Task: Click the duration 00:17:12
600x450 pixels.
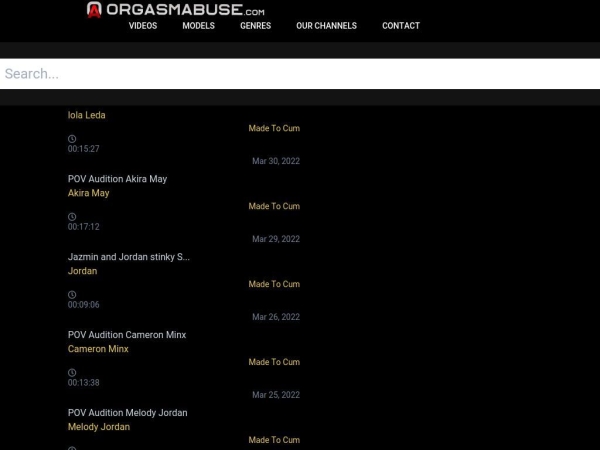Action: (83, 227)
